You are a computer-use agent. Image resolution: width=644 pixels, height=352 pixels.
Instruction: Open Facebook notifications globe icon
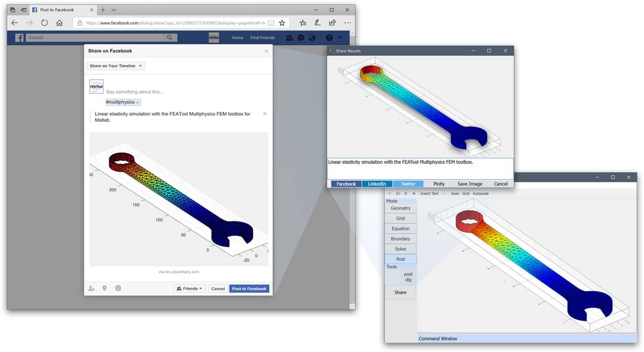coord(312,38)
